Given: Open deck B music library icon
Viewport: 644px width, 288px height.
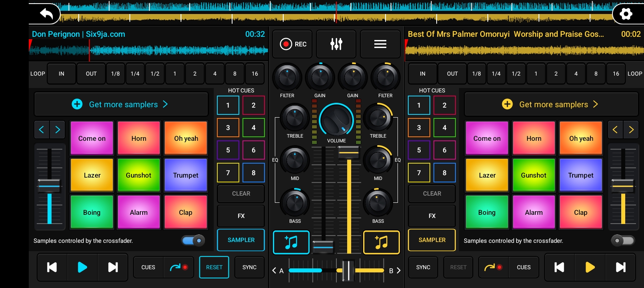Looking at the screenshot, I should (x=381, y=242).
